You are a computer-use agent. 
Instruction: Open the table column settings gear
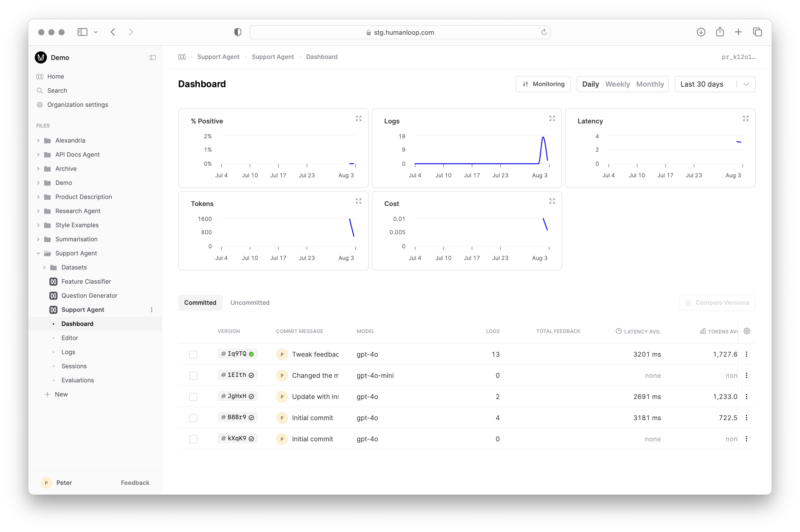coord(747,331)
